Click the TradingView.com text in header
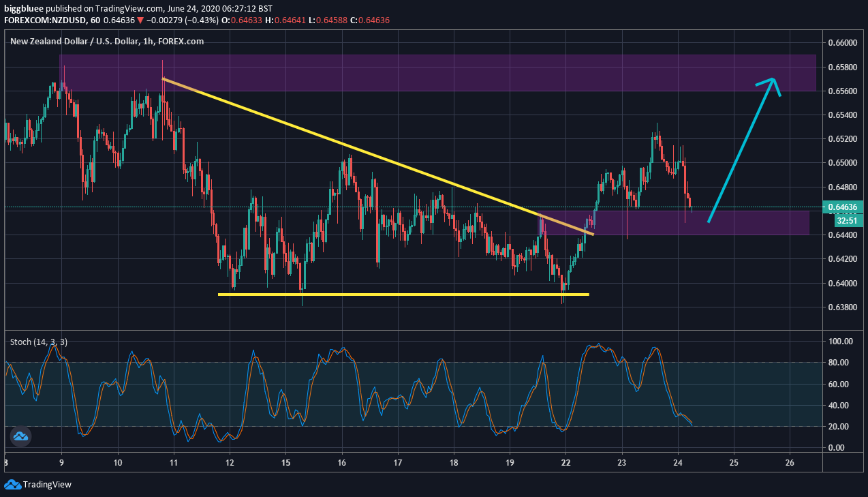Screen dimensions: 868x497 coord(129,8)
